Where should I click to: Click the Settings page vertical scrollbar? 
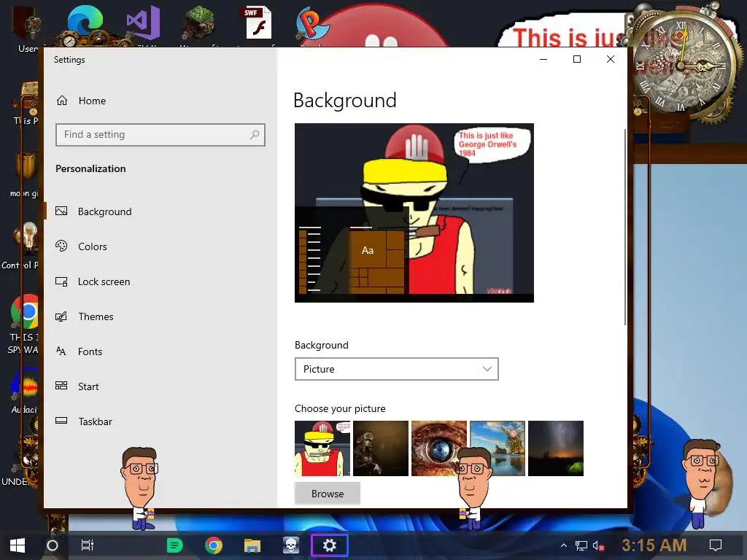625,227
